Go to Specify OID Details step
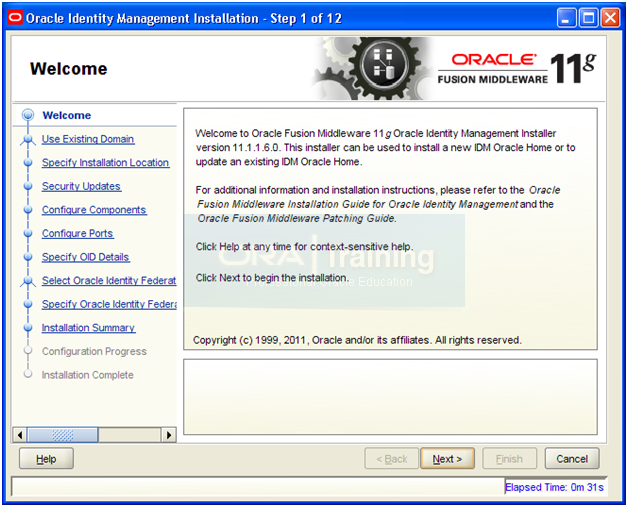 tap(86, 257)
